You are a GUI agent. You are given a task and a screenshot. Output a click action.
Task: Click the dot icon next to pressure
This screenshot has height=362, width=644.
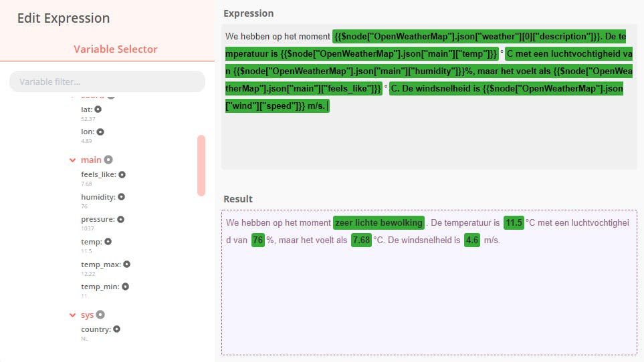(x=121, y=219)
